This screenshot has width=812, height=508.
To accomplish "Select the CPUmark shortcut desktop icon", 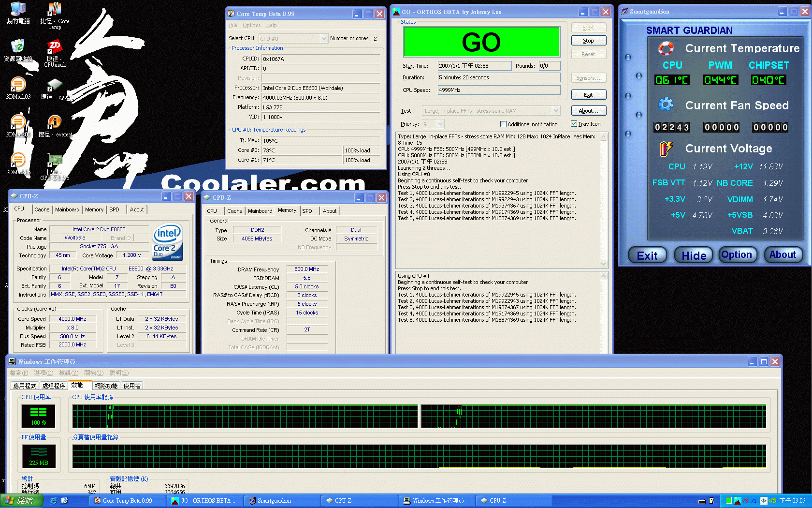I will pyautogui.click(x=55, y=46).
